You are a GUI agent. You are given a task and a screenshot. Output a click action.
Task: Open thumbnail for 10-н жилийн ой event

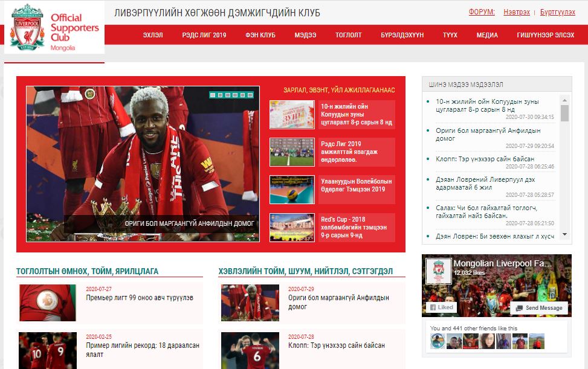[x=292, y=114]
